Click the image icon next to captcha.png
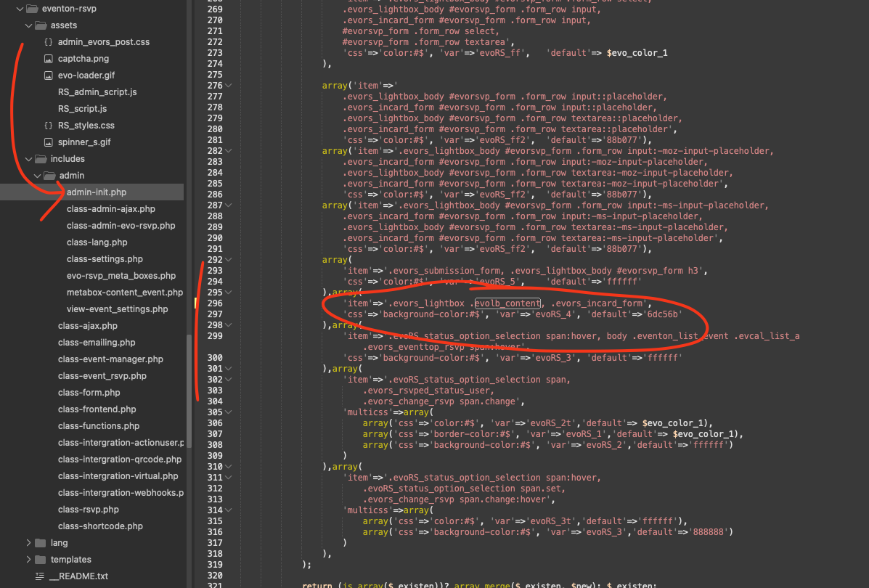 point(48,59)
